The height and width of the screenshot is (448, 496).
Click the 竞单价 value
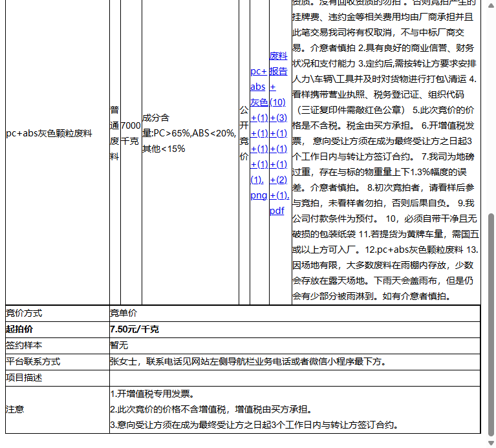(x=124, y=313)
